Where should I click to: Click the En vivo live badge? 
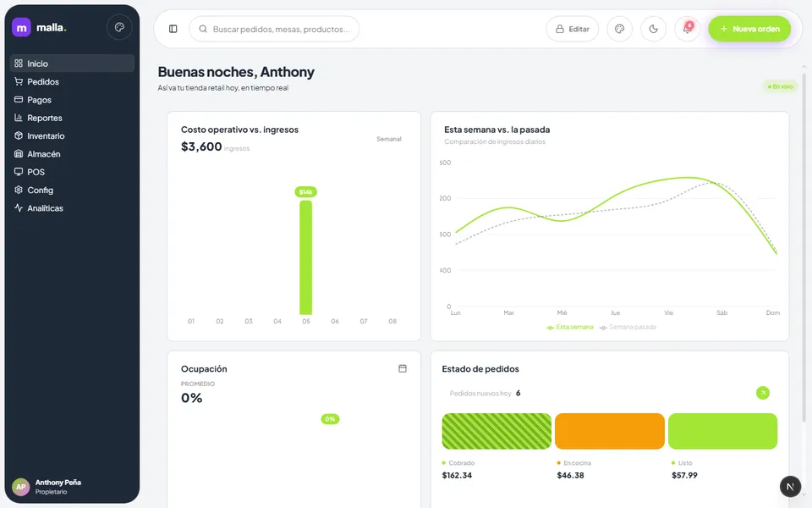[x=781, y=86]
